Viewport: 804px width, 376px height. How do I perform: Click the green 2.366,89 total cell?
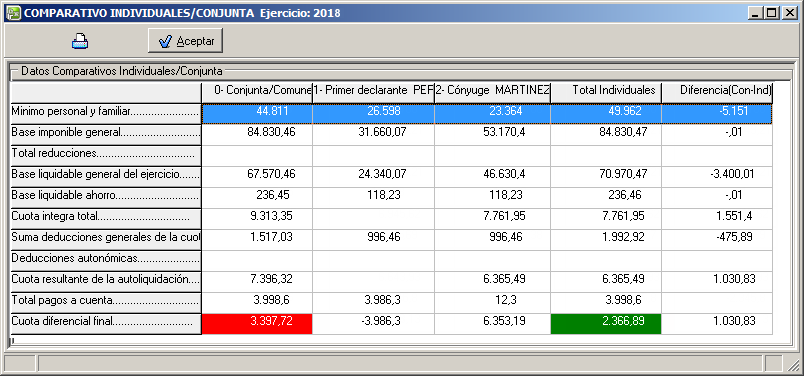pos(606,324)
